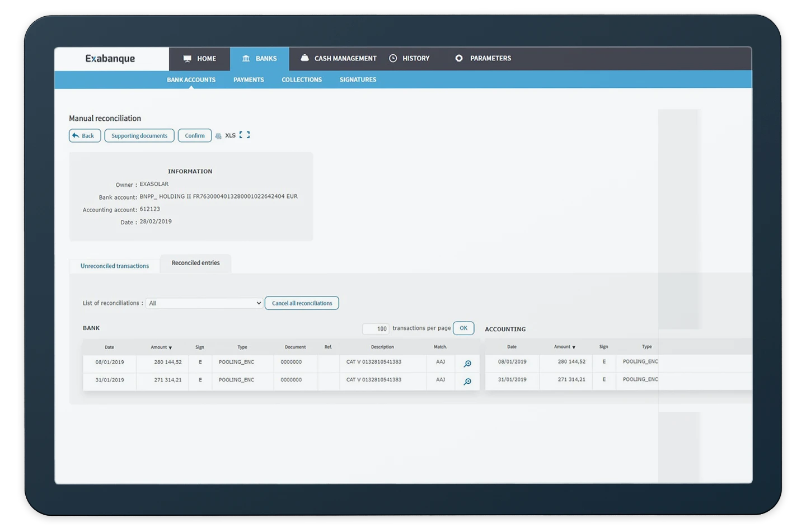Switch to the Unreconciled transactions tab

(115, 266)
